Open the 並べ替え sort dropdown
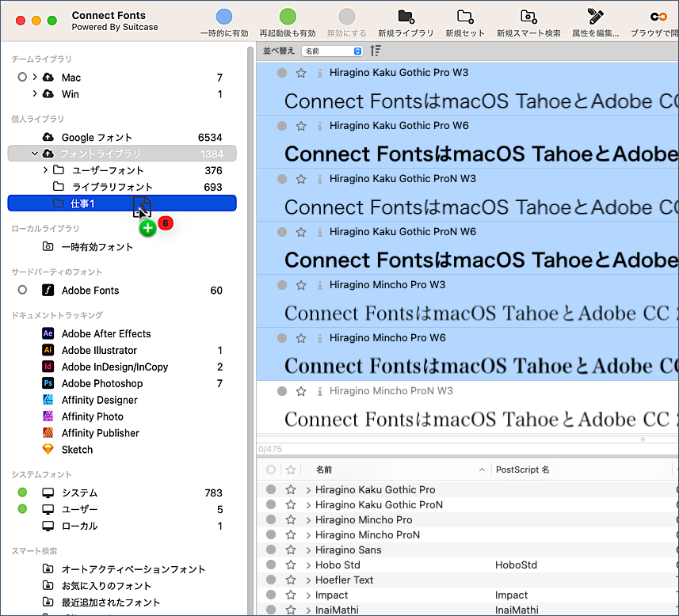The width and height of the screenshot is (679, 616). coord(332,51)
